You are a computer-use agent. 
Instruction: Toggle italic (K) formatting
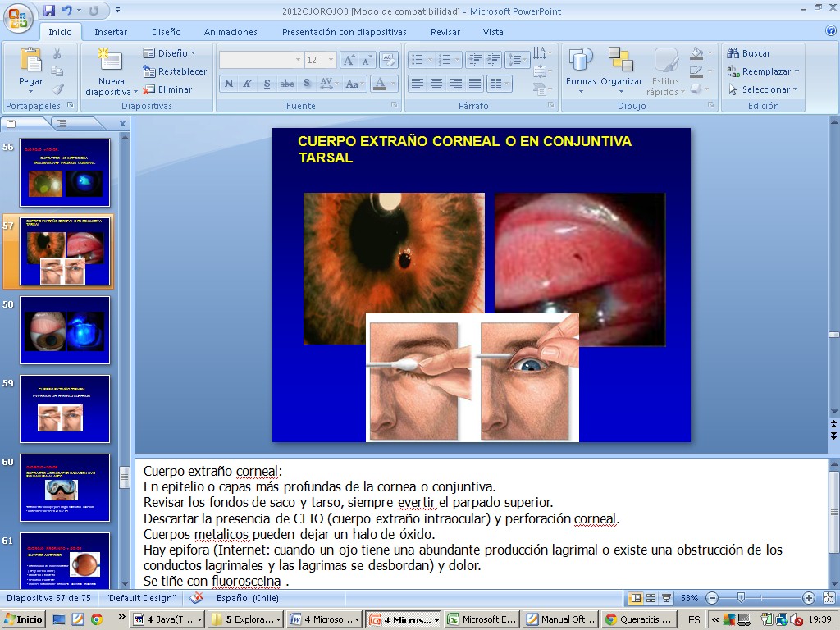click(247, 84)
